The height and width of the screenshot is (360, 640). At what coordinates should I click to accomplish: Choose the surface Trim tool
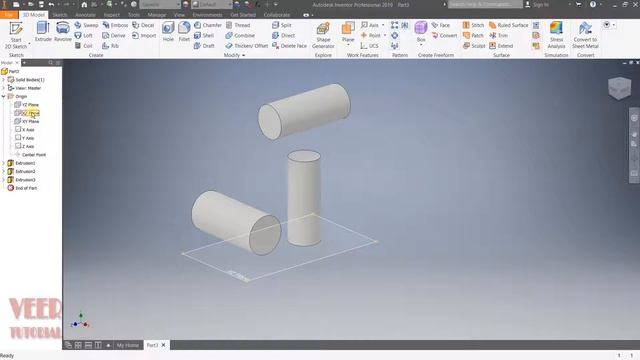click(498, 36)
